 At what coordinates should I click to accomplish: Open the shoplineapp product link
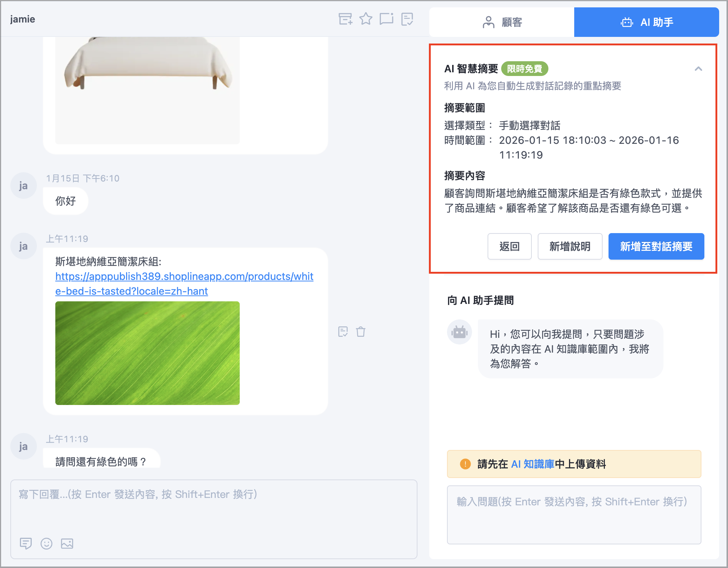184,284
